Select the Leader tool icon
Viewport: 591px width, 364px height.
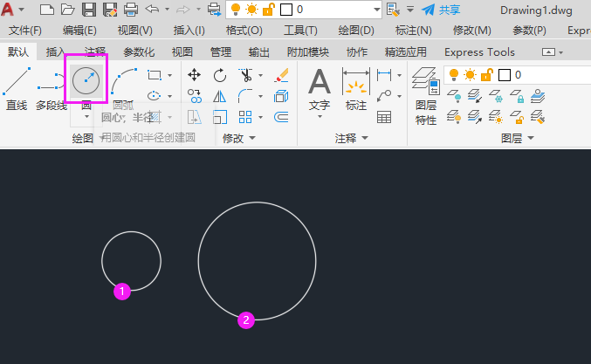(x=384, y=96)
